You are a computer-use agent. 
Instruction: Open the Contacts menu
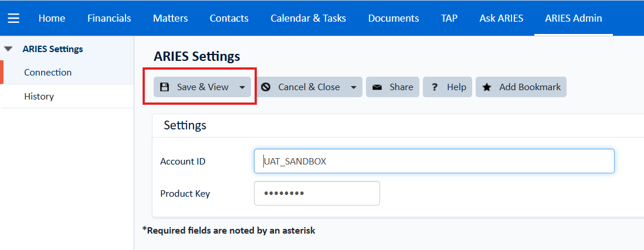(229, 19)
